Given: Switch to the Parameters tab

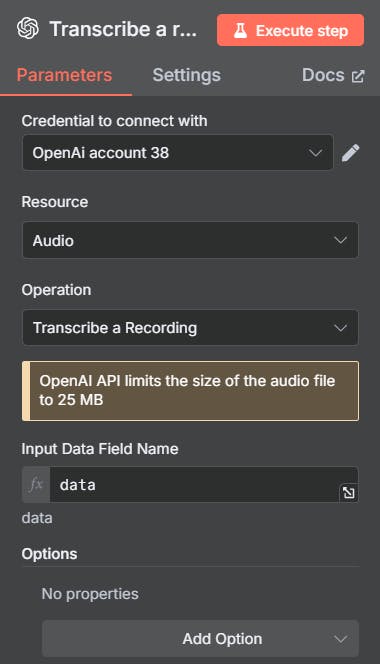Looking at the screenshot, I should pos(64,75).
